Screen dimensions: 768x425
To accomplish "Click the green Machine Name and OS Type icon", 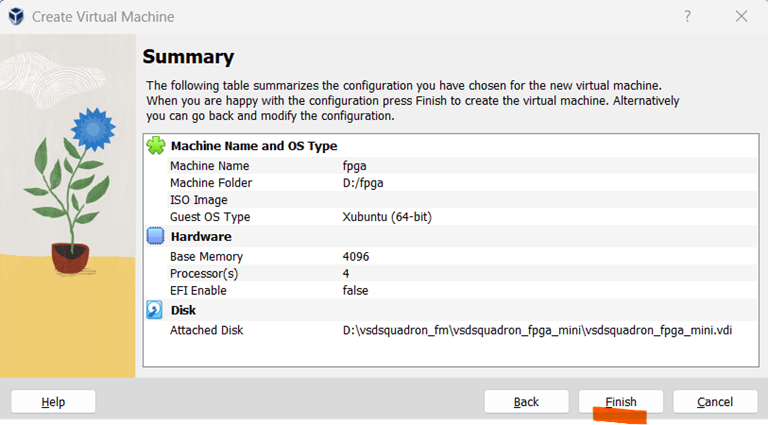I will 155,146.
